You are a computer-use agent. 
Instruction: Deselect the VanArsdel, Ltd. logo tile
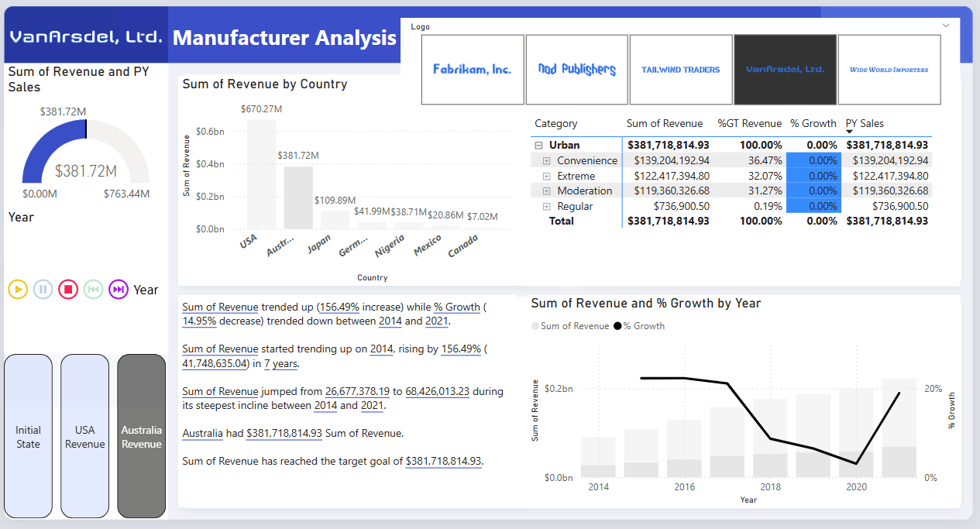pyautogui.click(x=785, y=70)
